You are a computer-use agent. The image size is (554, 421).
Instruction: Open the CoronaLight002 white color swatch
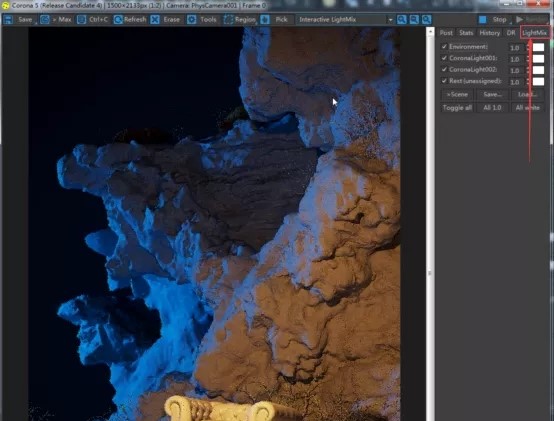click(538, 70)
